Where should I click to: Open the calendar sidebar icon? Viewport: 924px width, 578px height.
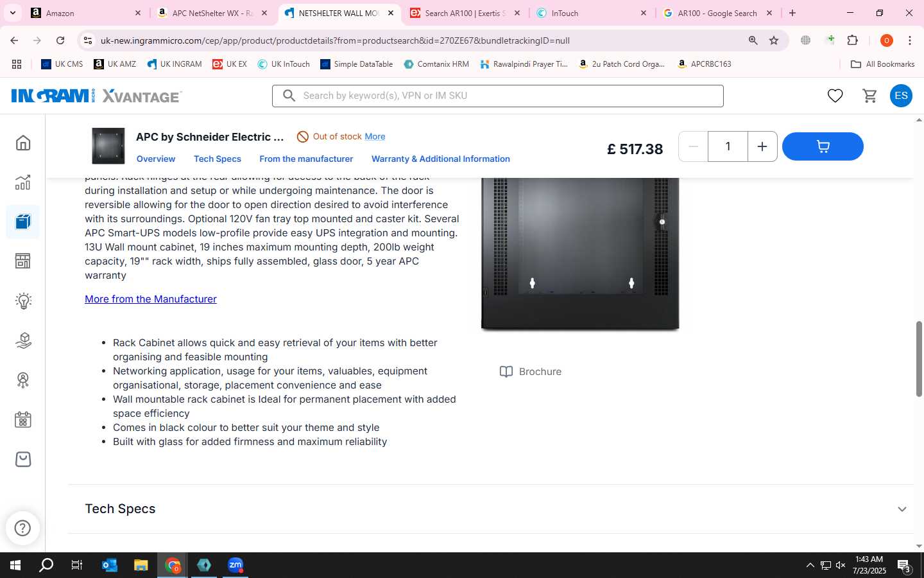23,420
